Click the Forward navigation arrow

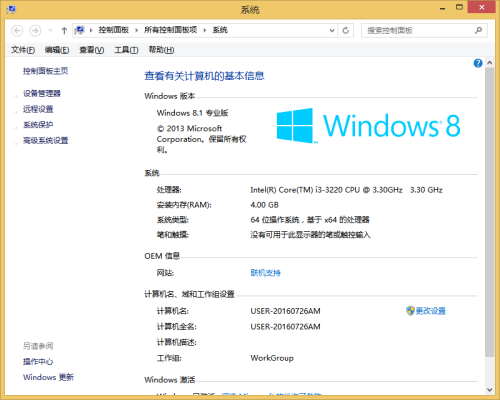pos(35,31)
